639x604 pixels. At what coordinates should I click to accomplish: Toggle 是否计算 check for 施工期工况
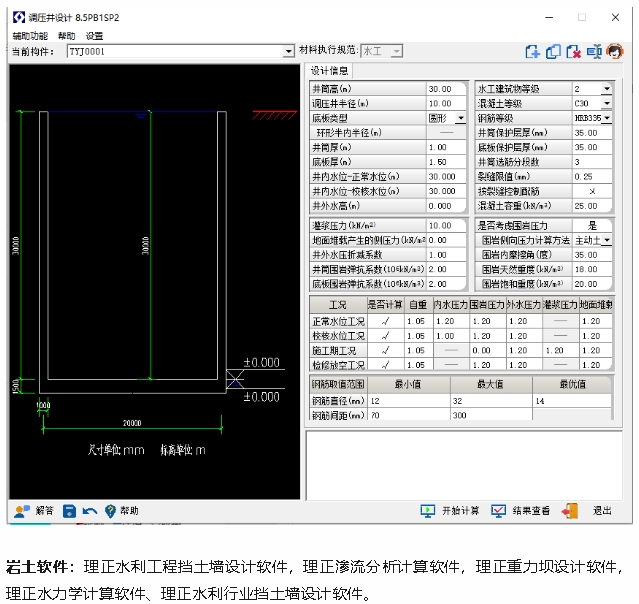tap(385, 350)
